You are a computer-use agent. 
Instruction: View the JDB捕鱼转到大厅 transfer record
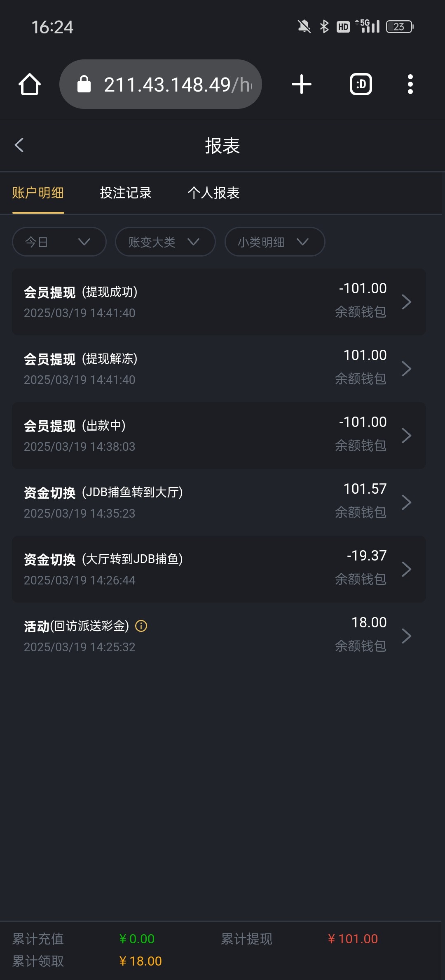point(219,502)
